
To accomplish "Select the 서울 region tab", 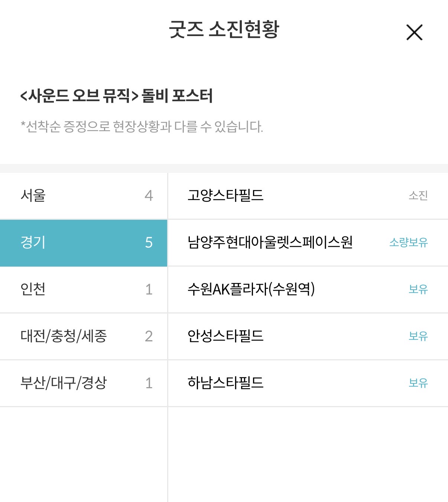I will point(84,196).
